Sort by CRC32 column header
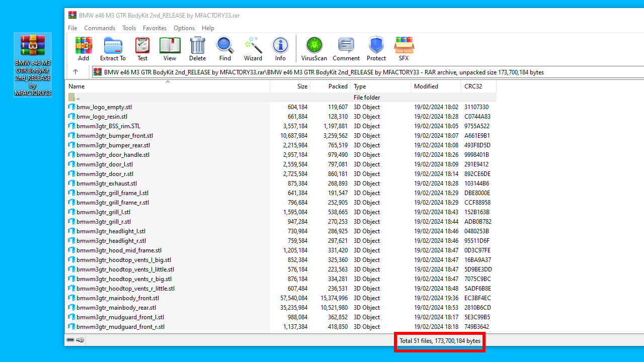Viewport: 644px width, 362px height. click(x=478, y=86)
